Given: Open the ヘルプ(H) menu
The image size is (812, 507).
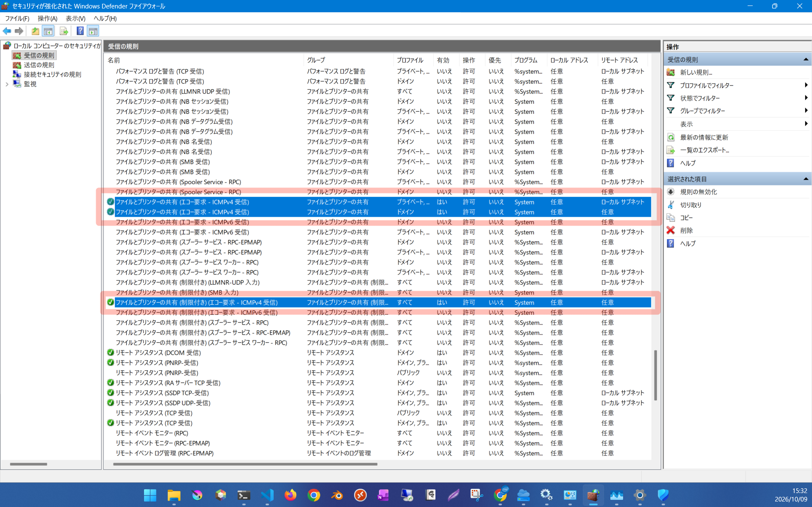Looking at the screenshot, I should point(105,18).
